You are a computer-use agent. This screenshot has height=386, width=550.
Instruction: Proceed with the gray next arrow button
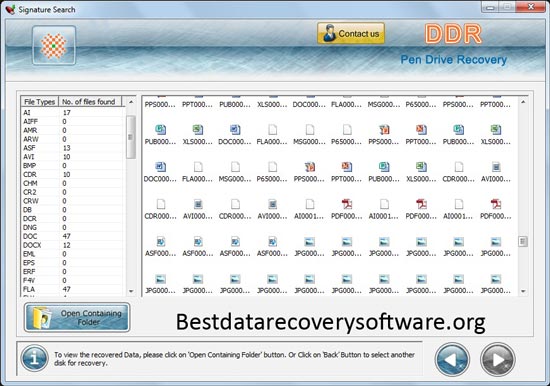498,359
